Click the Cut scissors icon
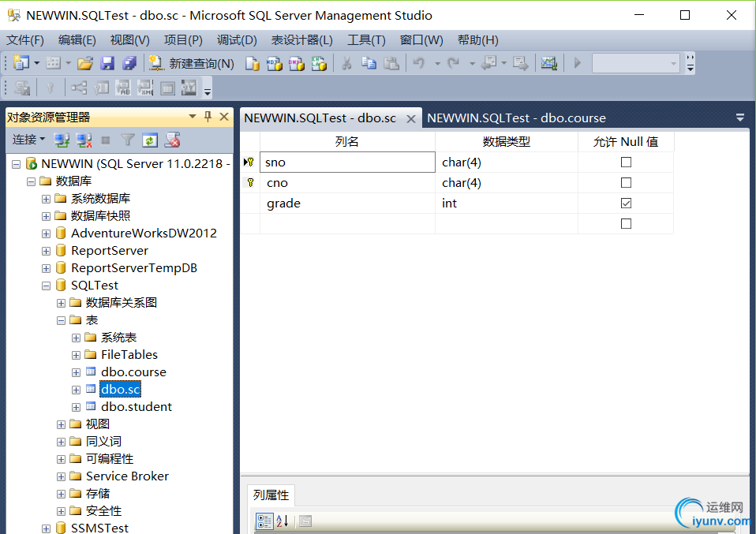This screenshot has height=534, width=756. click(x=346, y=63)
